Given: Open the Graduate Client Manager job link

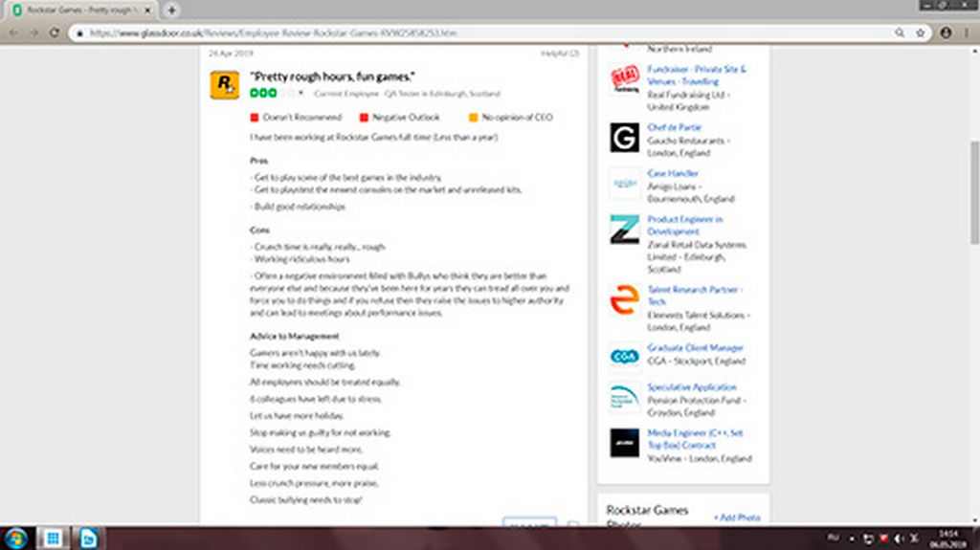Looking at the screenshot, I should pyautogui.click(x=695, y=347).
